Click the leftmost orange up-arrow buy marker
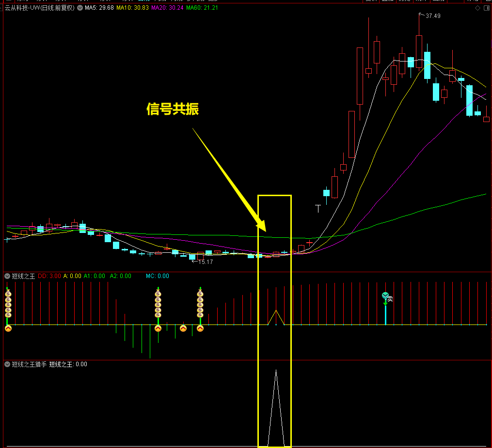The image size is (492, 448). [x=8, y=328]
